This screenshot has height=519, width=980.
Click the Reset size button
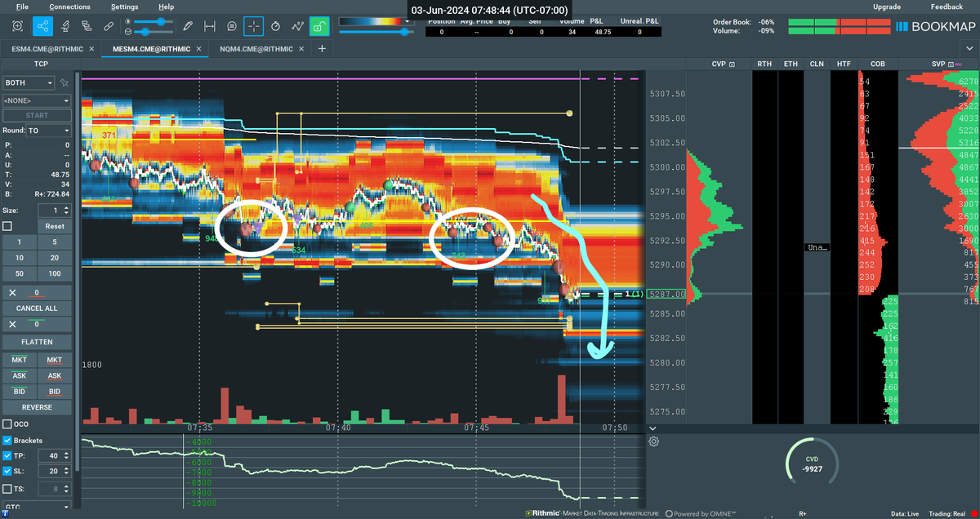click(x=55, y=226)
